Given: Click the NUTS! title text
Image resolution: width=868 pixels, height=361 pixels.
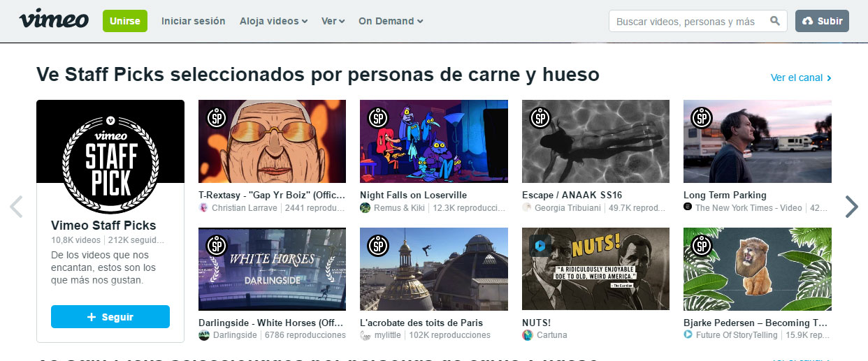Looking at the screenshot, I should point(536,323).
